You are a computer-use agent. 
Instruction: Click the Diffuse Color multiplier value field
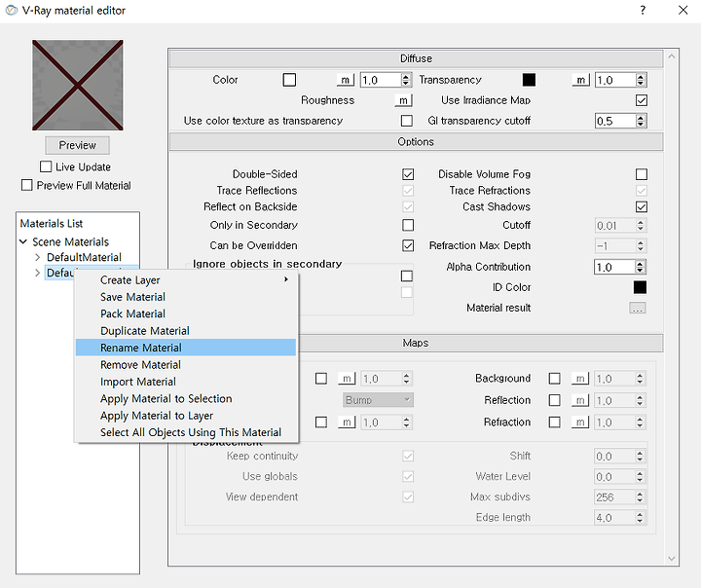[381, 80]
